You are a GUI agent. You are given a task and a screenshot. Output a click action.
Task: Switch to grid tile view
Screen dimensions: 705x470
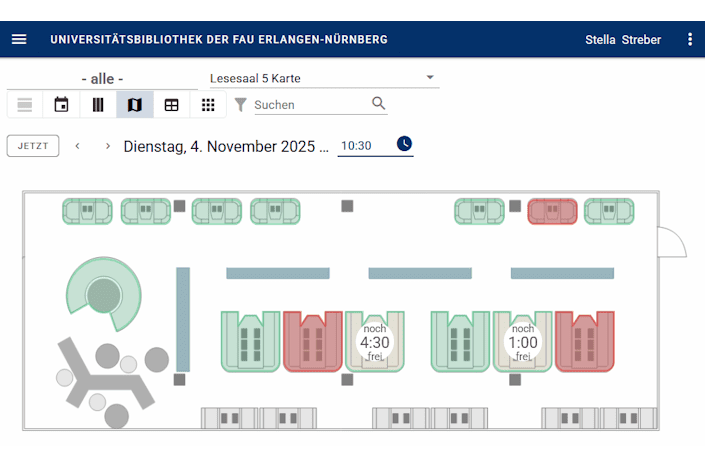pos(208,105)
